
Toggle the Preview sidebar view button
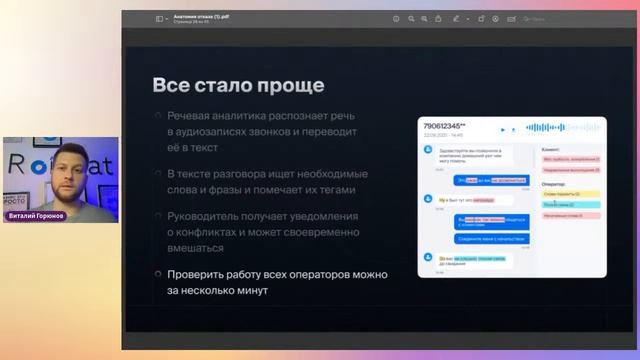[x=159, y=19]
